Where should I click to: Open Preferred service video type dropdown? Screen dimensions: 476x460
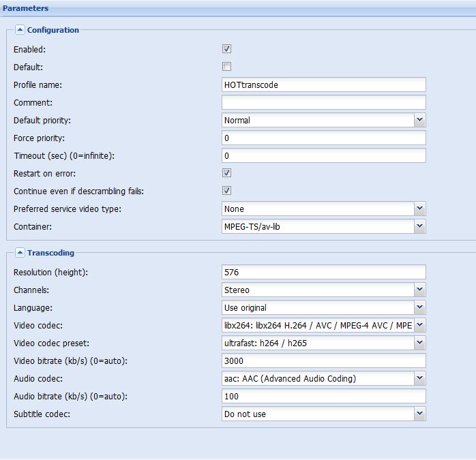(x=419, y=209)
